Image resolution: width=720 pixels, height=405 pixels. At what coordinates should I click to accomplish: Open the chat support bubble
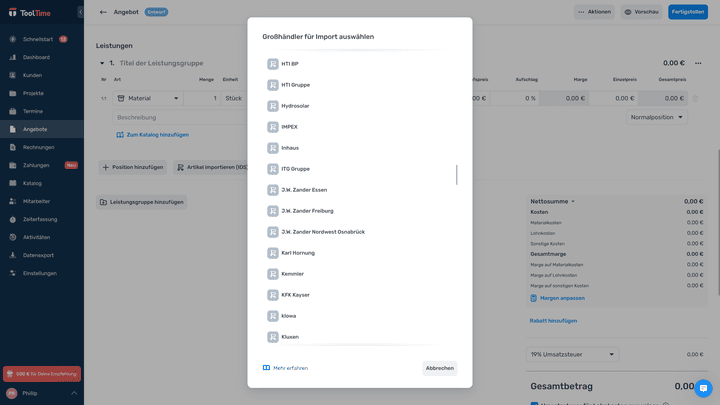[x=703, y=388]
